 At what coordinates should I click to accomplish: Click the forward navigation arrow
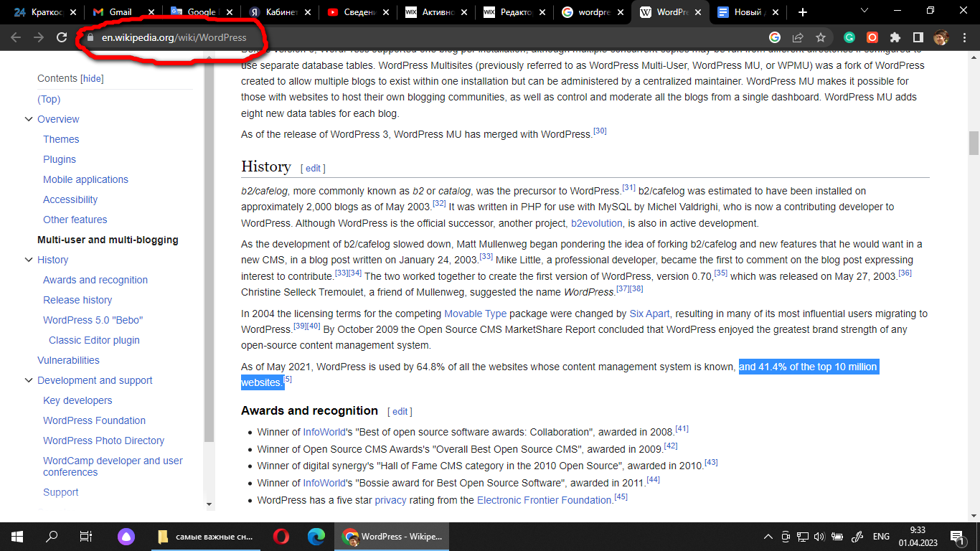[x=39, y=37]
